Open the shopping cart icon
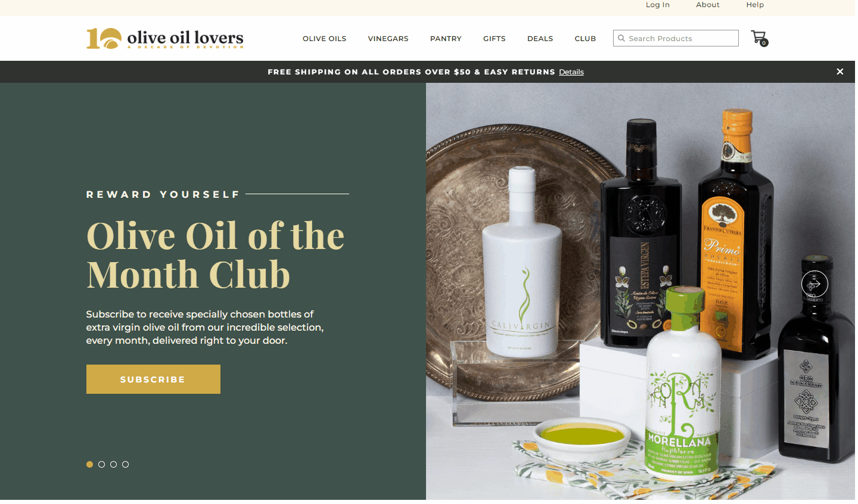 (759, 38)
